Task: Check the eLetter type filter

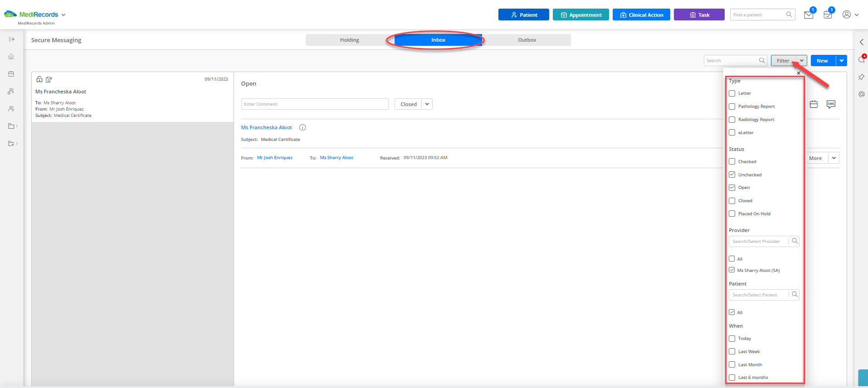Action: click(x=732, y=133)
